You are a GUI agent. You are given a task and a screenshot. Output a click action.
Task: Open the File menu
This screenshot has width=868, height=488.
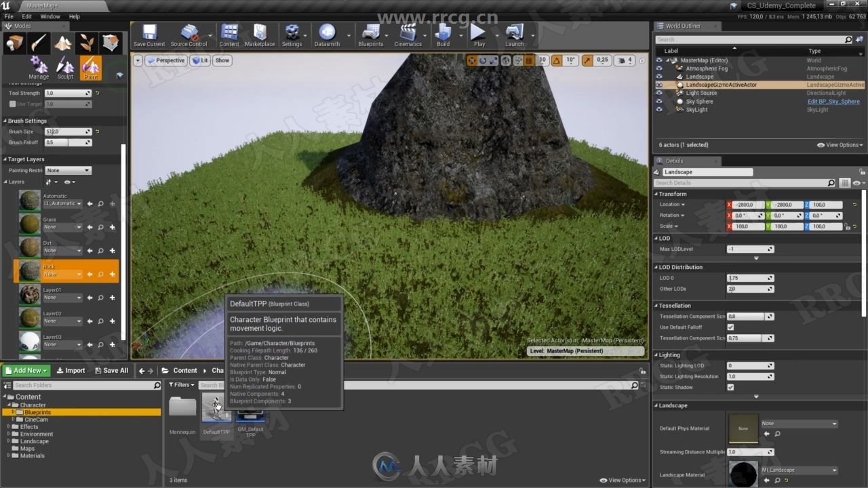point(9,16)
